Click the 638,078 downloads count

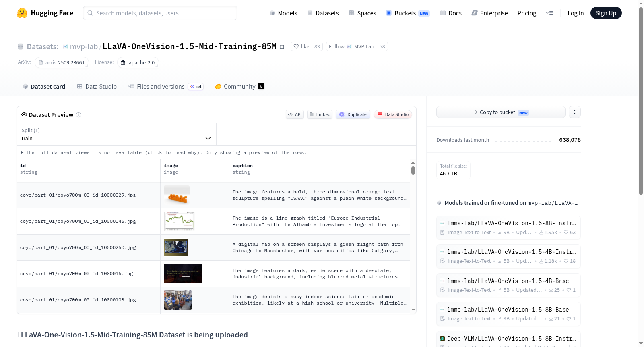(570, 140)
